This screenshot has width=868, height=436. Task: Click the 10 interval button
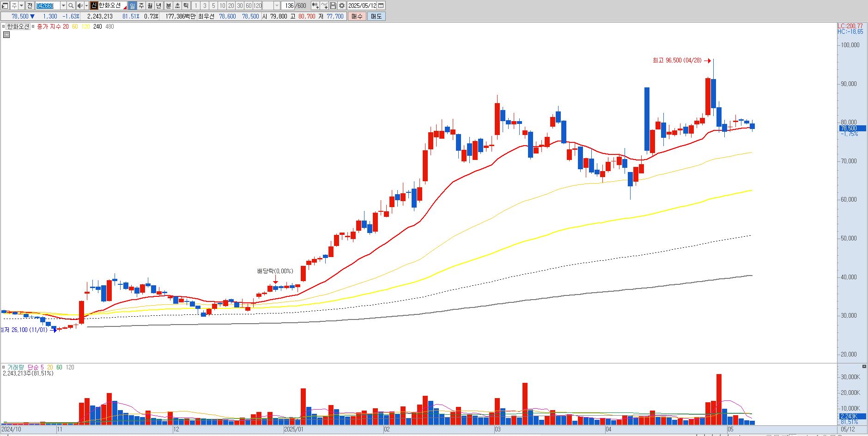(x=222, y=6)
